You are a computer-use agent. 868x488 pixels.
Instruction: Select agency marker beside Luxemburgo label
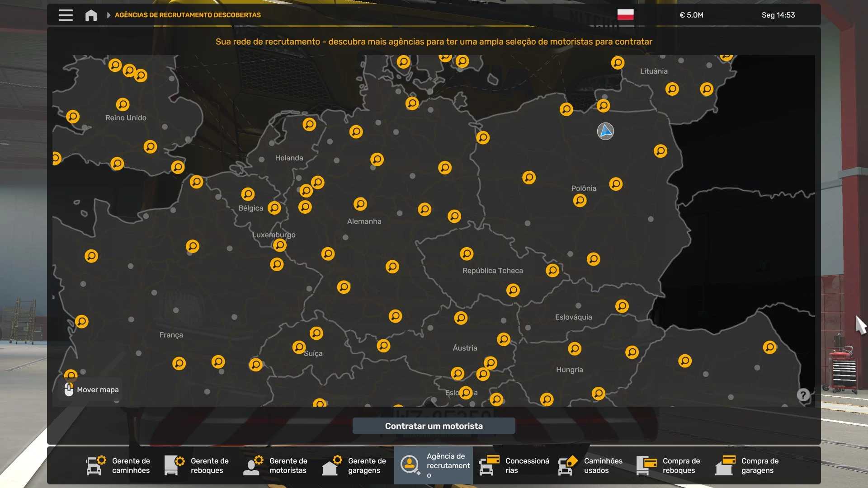tap(280, 245)
